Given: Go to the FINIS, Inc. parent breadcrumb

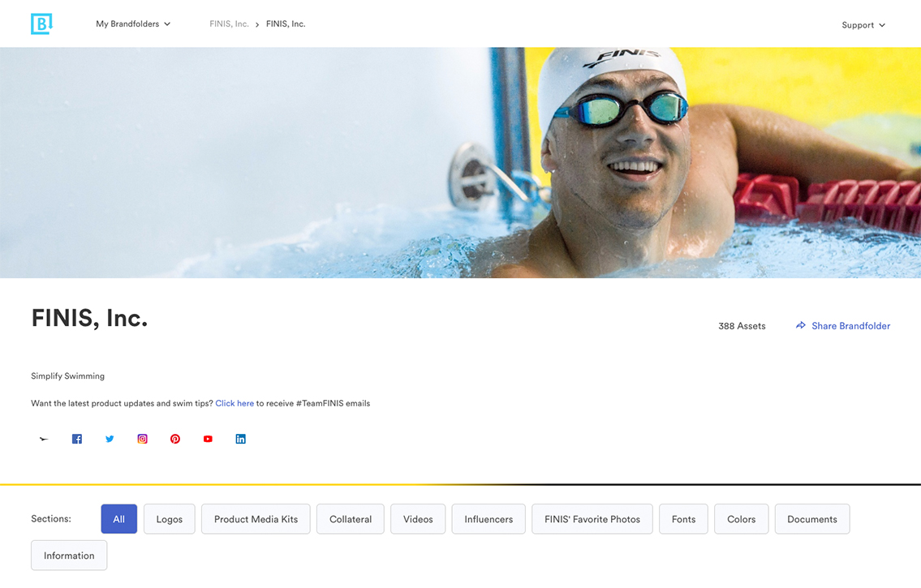Looking at the screenshot, I should click(x=229, y=24).
